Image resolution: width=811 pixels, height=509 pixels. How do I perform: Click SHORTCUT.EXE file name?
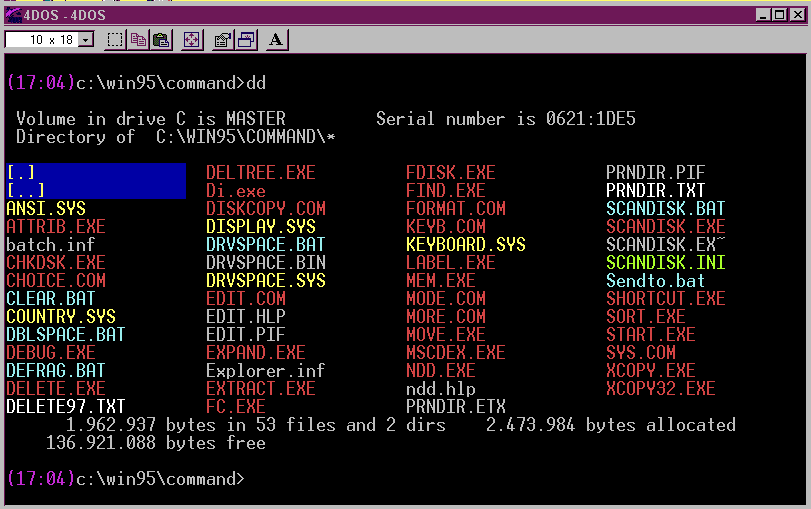click(x=666, y=298)
